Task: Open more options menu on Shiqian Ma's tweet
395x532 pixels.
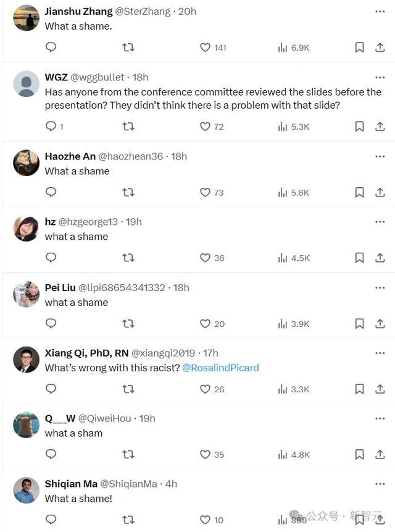Action: click(380, 484)
